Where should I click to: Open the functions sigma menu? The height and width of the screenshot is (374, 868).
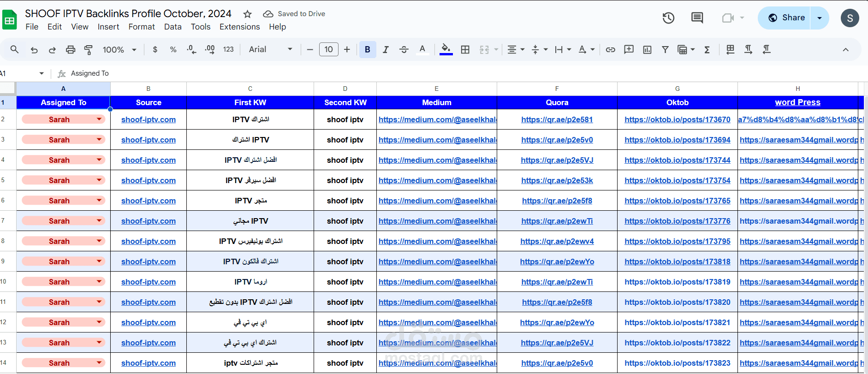coord(707,49)
